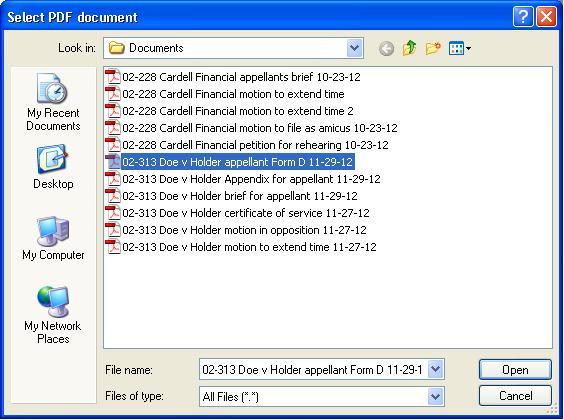
Task: Open My Computer in places bar
Action: point(53,238)
